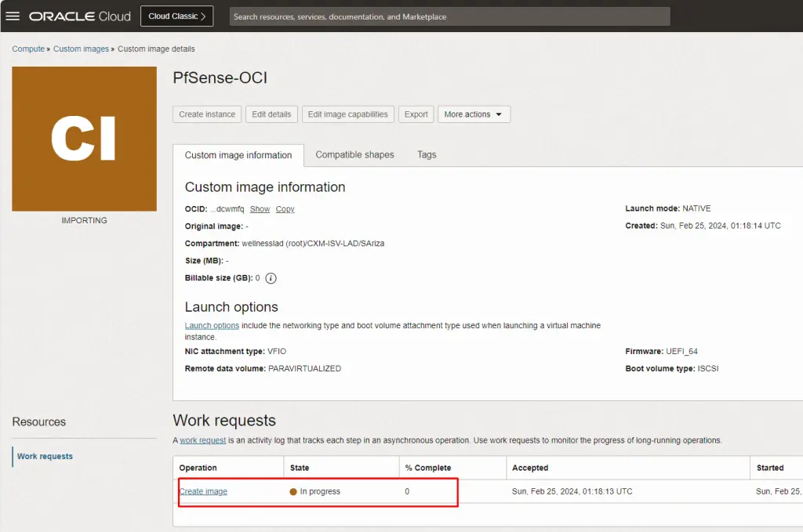Open the navigation hamburger menu
This screenshot has height=532, width=803.
[x=13, y=16]
